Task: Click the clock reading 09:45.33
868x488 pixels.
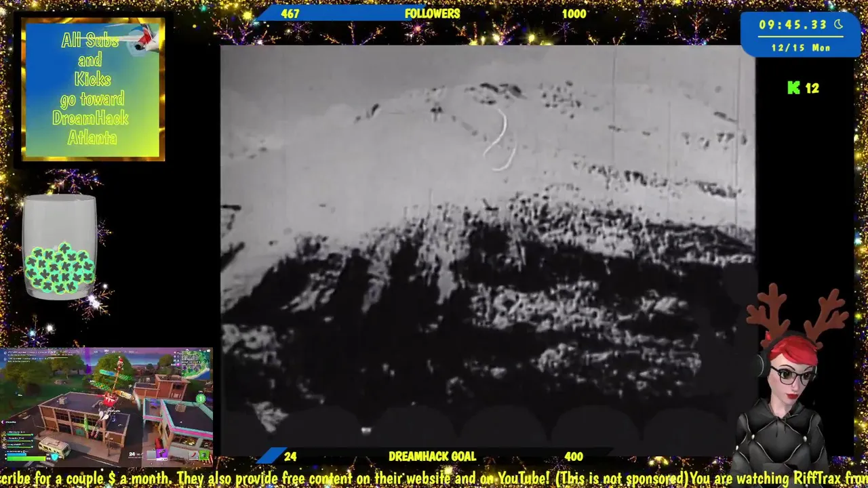Action: 793,24
